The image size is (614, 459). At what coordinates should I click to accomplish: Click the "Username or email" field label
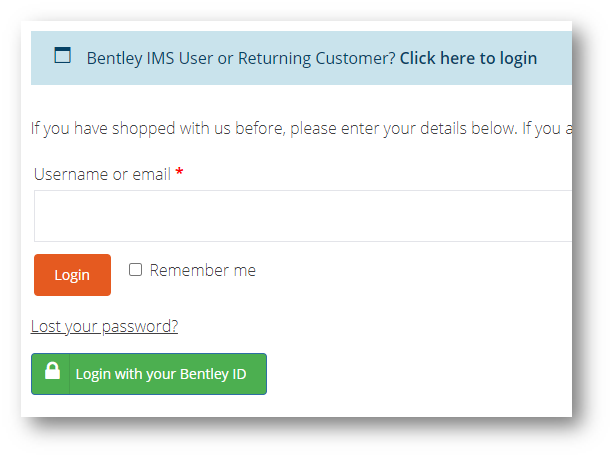click(102, 174)
